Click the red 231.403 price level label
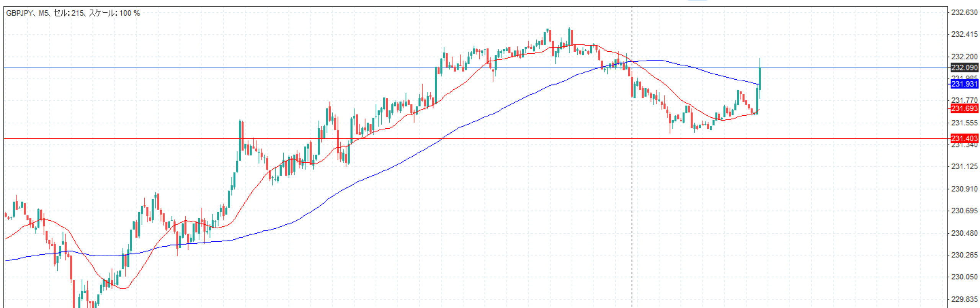980x308 pixels. tap(964, 138)
